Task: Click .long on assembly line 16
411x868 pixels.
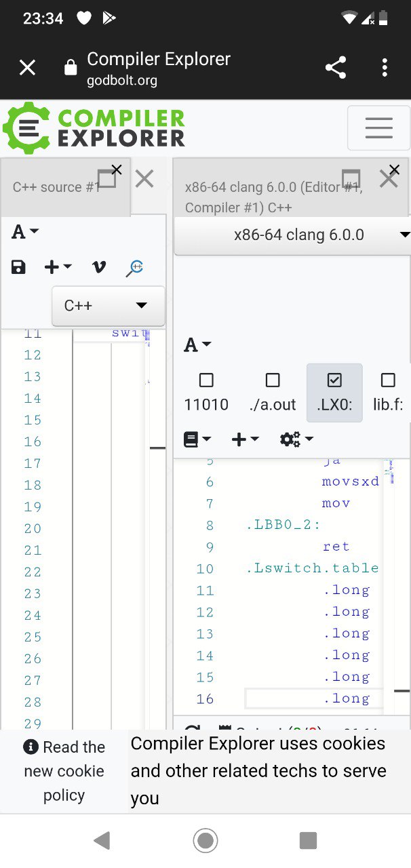Action: (347, 698)
